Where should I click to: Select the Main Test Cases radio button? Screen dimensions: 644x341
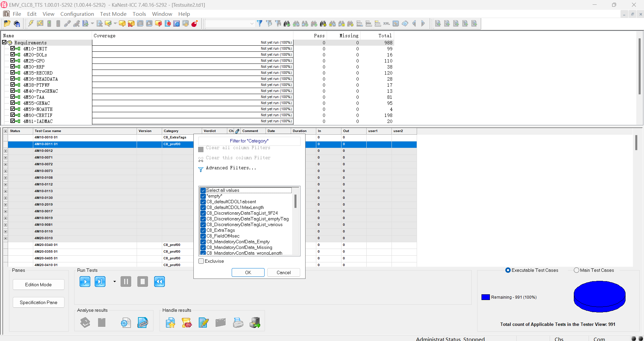click(577, 270)
